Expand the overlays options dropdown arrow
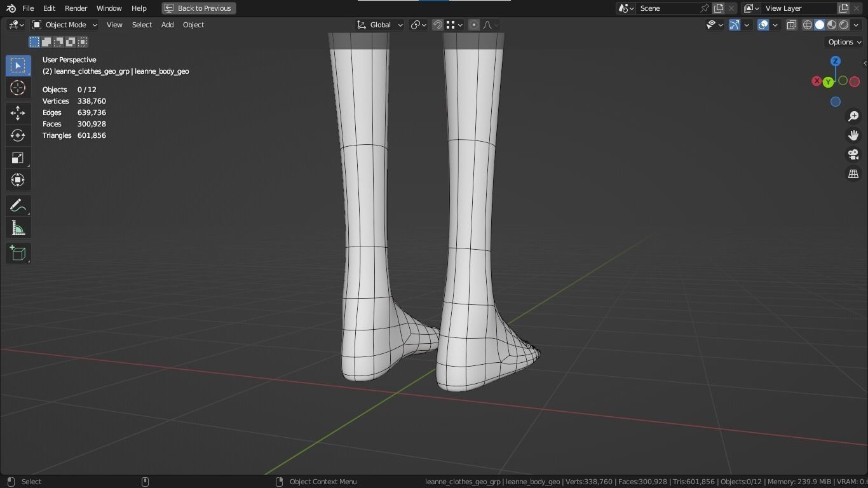The height and width of the screenshot is (488, 868). (x=775, y=25)
